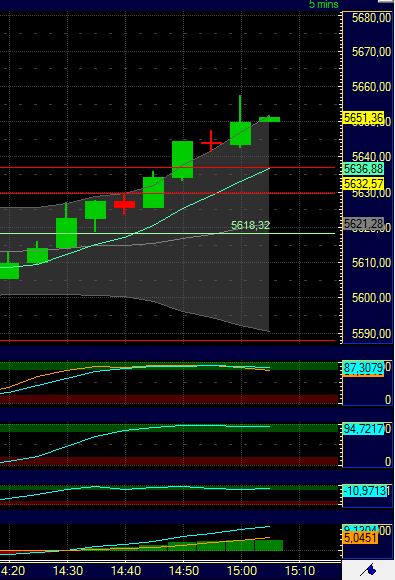Image resolution: width=395 pixels, height=580 pixels.
Task: Click the 5640,00 price axis label
Action: coord(371,156)
